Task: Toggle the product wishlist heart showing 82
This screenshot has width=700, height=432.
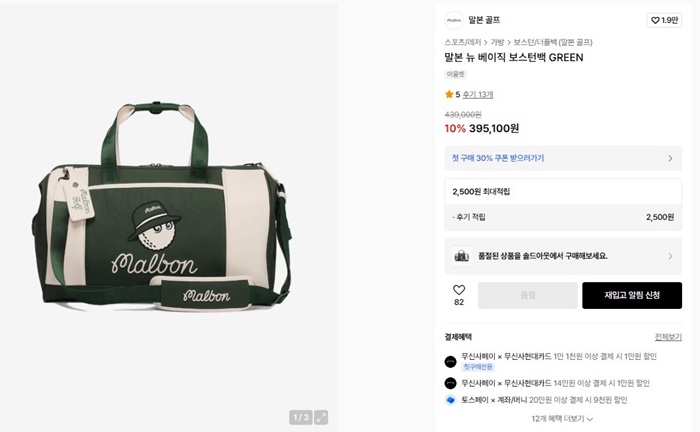Action: tap(459, 295)
